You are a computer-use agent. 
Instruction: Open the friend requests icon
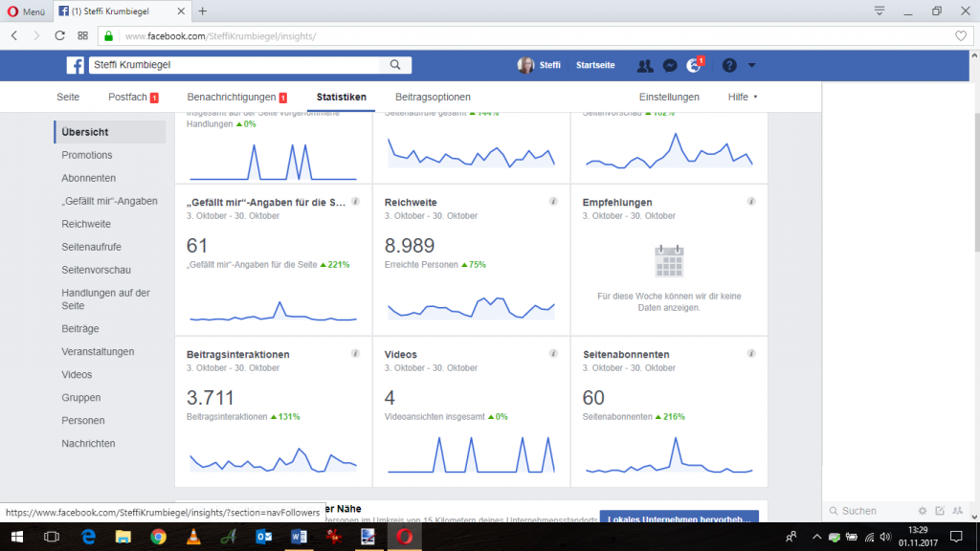coord(645,65)
